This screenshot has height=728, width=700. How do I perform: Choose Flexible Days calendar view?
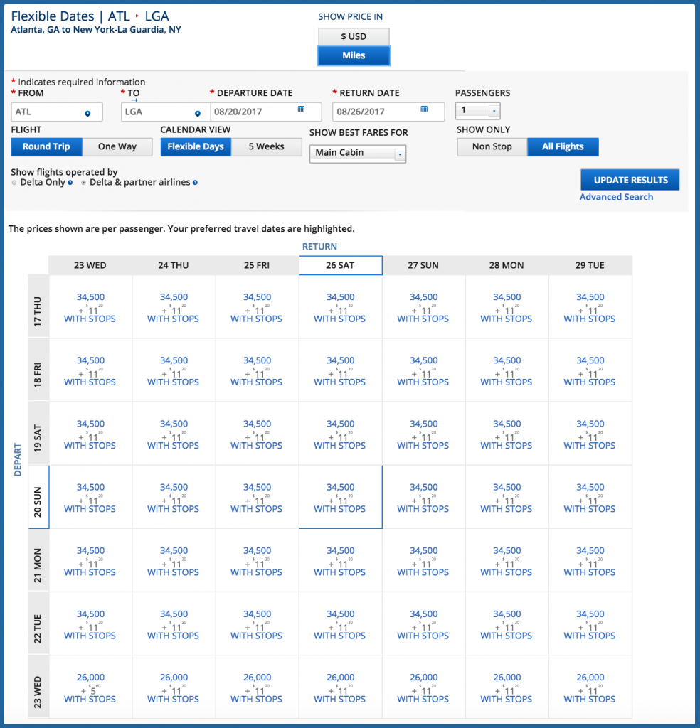click(x=196, y=146)
